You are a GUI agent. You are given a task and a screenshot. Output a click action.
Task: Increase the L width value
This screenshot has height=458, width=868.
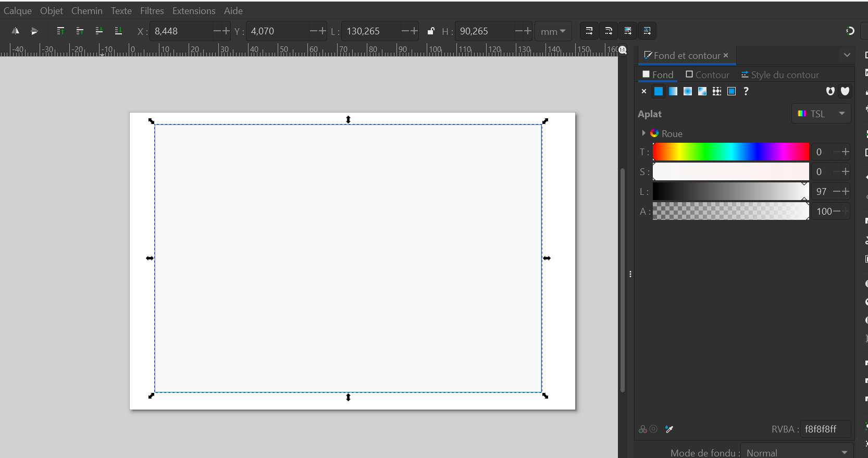tap(414, 31)
